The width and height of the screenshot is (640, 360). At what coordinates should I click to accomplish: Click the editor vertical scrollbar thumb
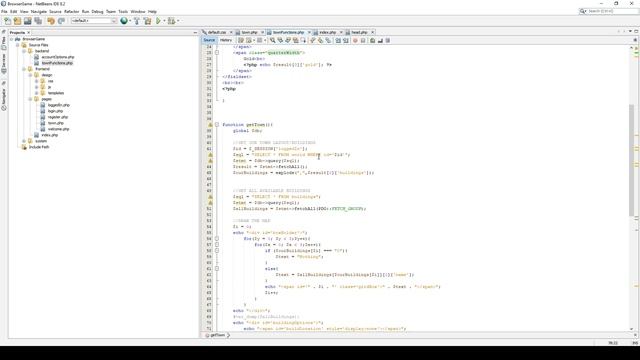tap(631, 160)
